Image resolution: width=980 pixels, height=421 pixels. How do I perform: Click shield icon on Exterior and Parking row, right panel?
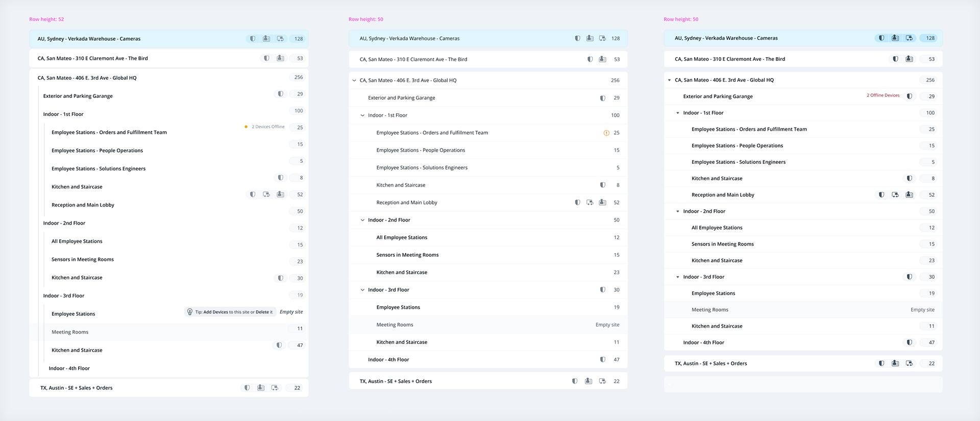point(910,96)
